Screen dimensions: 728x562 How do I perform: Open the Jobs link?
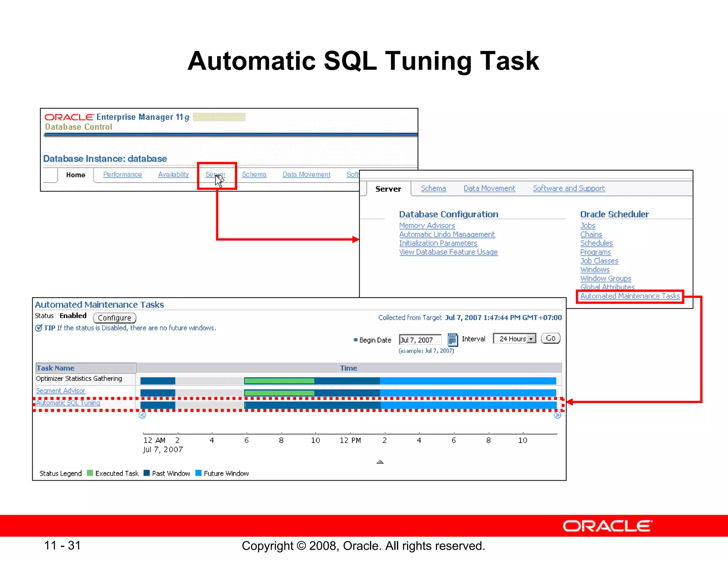pos(588,226)
